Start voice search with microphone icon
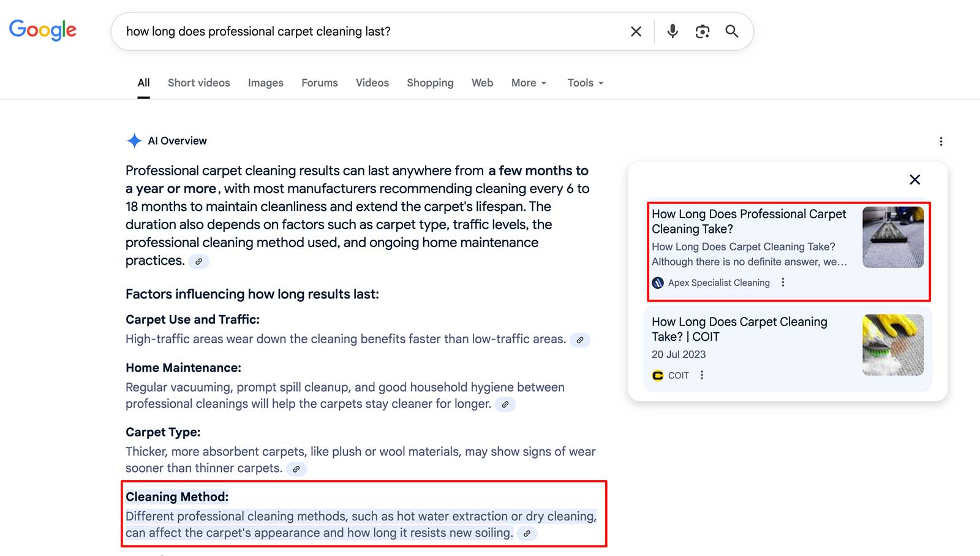 point(673,31)
